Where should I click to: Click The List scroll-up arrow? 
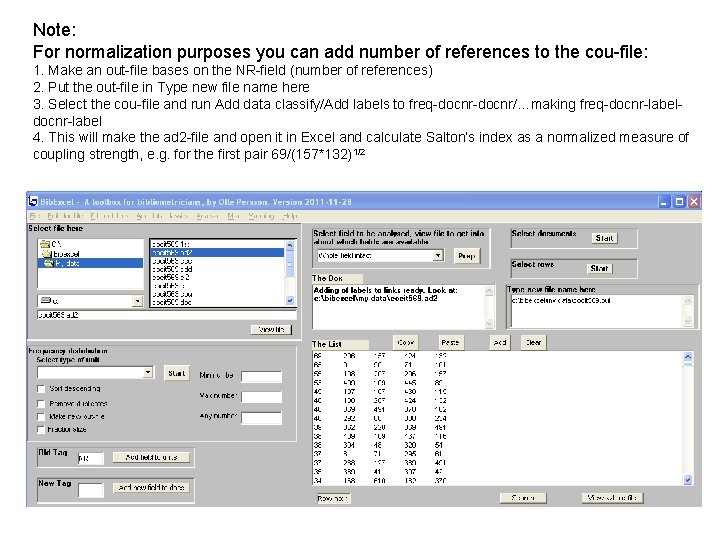coord(688,356)
